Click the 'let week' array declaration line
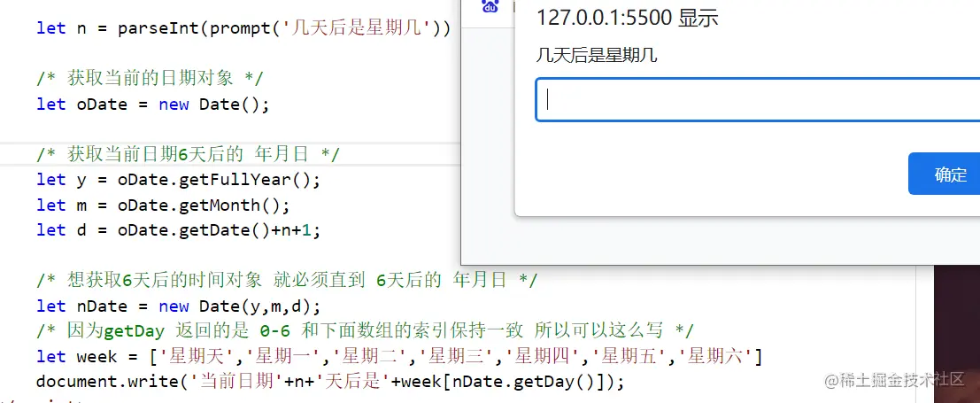The image size is (980, 403). point(399,357)
